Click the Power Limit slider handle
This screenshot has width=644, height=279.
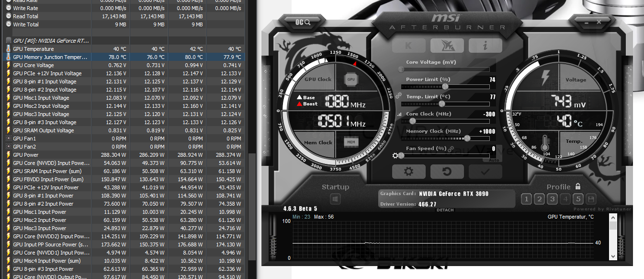tap(445, 87)
